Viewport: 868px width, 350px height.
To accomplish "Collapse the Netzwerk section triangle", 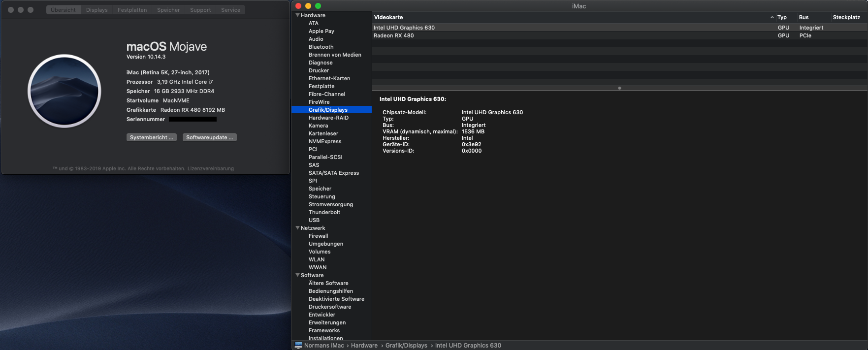I will pyautogui.click(x=297, y=228).
